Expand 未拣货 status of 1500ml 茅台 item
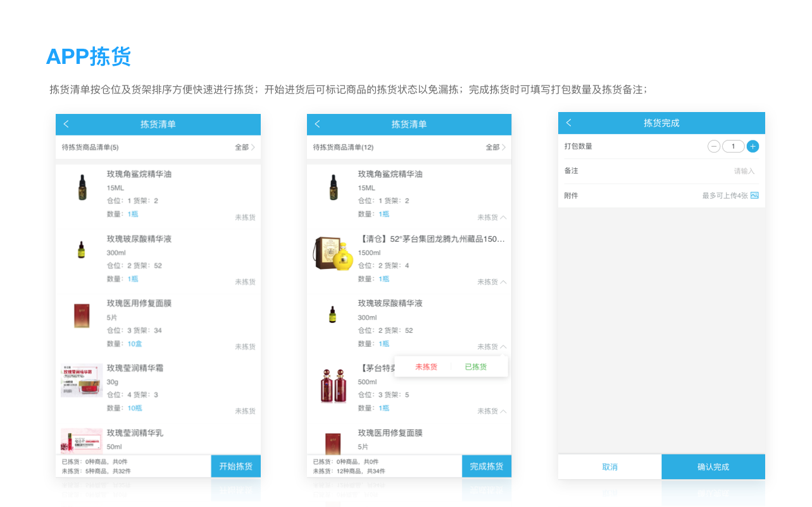Image resolution: width=812 pixels, height=507 pixels. [492, 282]
